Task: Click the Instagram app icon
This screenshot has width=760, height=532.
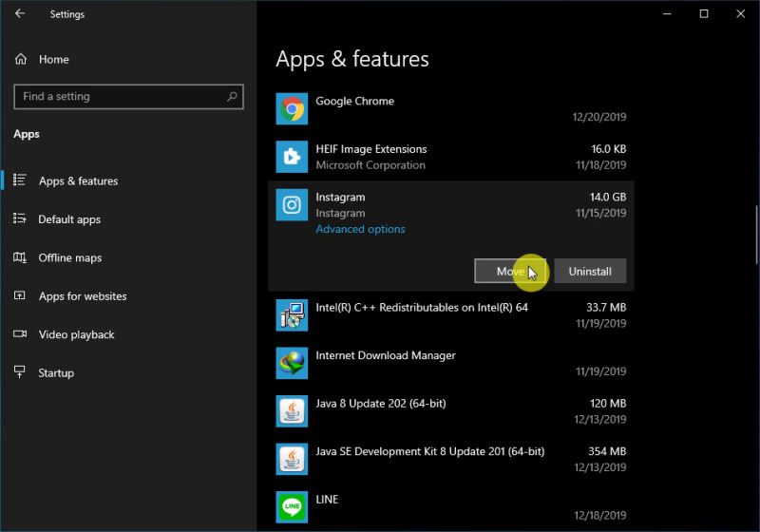Action: 292,205
